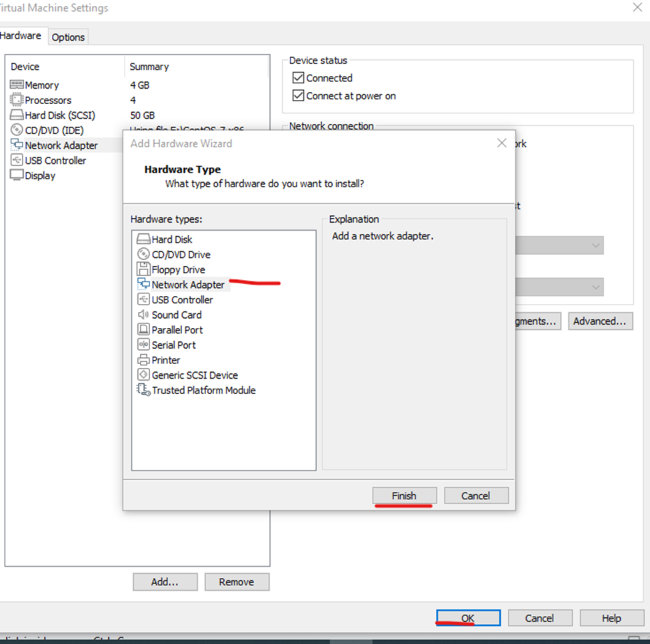Select Parallel Port hardware type
Image resolution: width=650 pixels, height=644 pixels.
click(x=177, y=330)
